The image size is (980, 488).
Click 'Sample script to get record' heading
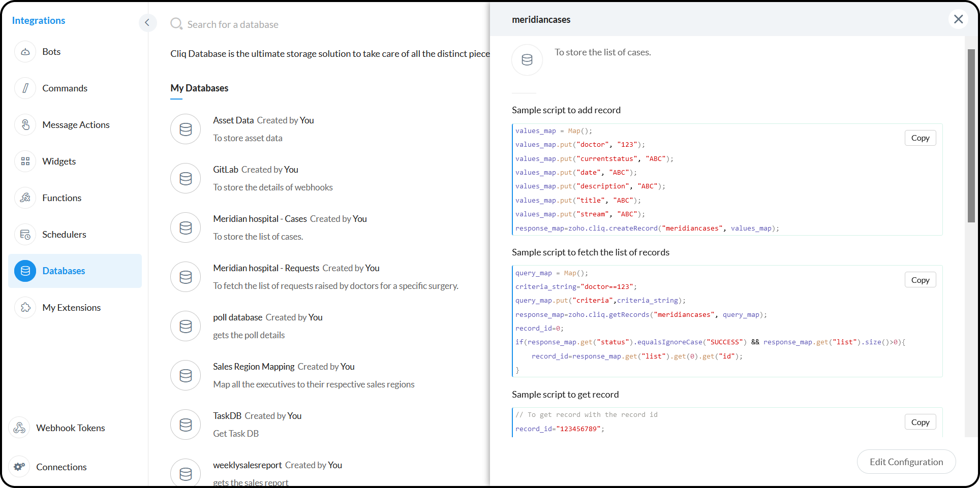pos(565,395)
